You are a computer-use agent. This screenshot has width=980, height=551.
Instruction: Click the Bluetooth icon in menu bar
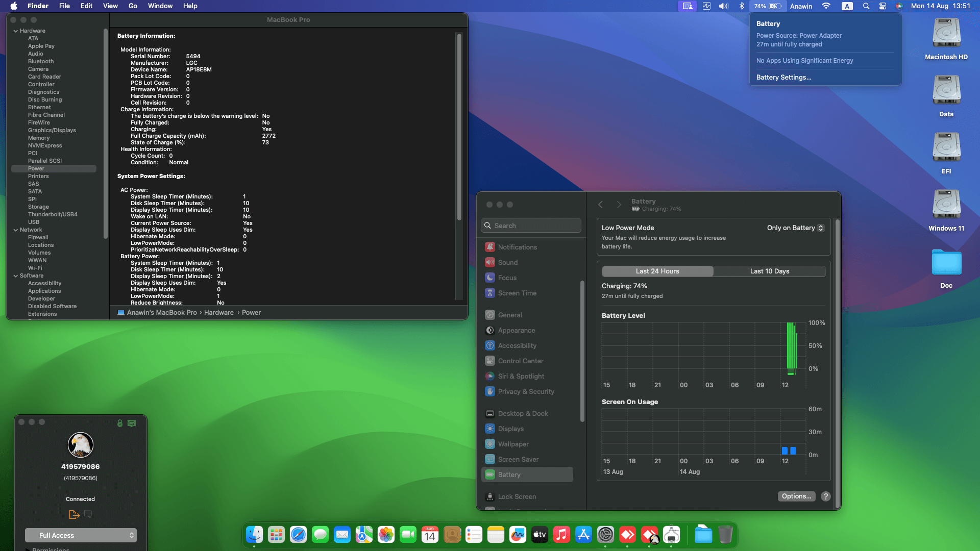coord(742,6)
